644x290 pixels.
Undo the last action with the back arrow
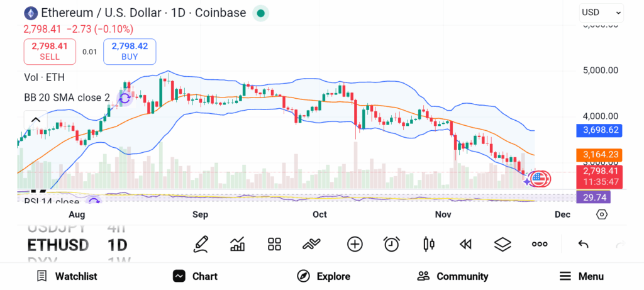point(583,244)
